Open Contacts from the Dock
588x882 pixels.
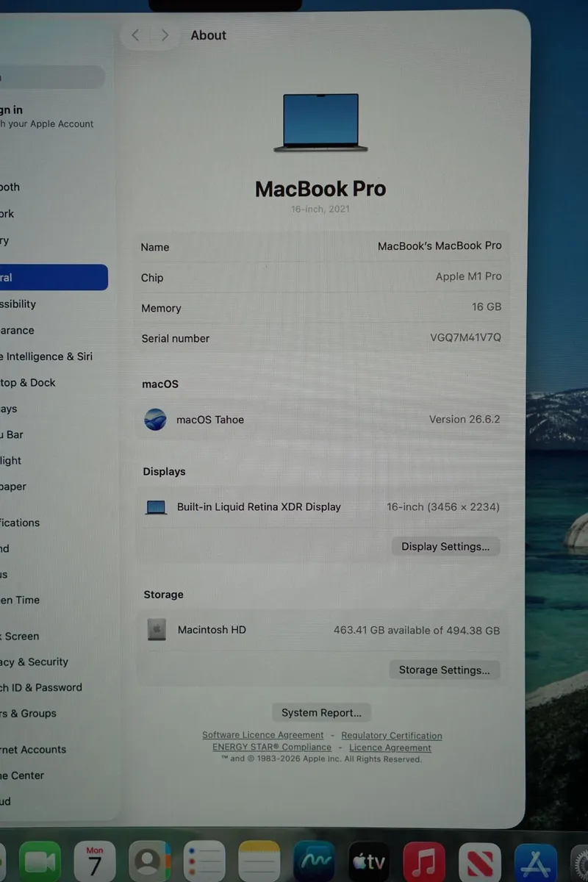coord(150,861)
